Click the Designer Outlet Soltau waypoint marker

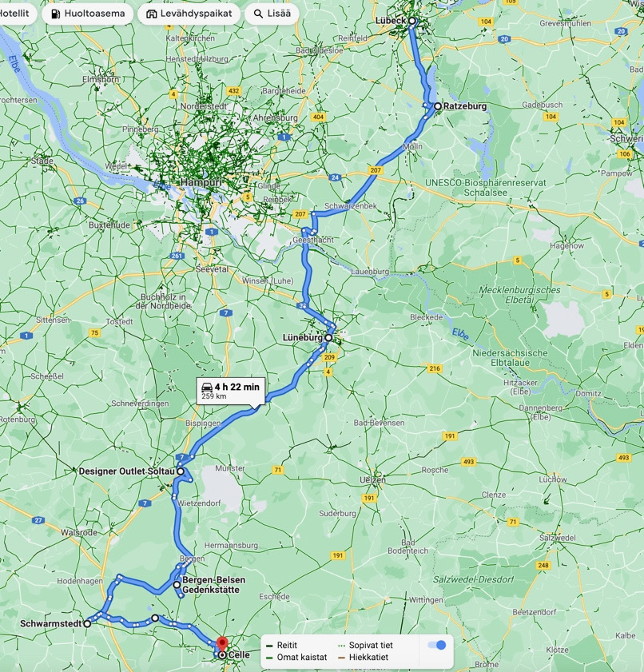(x=181, y=471)
